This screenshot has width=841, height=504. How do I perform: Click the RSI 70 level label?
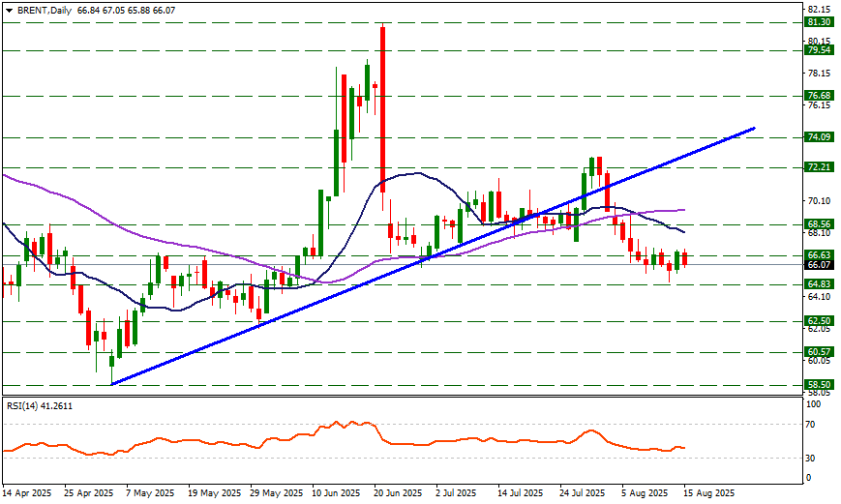(809, 425)
